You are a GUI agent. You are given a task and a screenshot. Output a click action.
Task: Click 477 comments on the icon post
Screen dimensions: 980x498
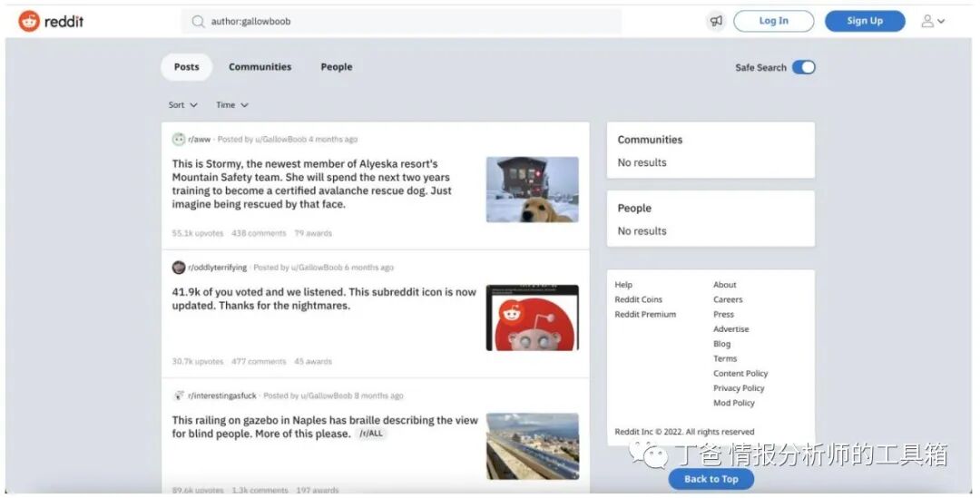pos(259,361)
